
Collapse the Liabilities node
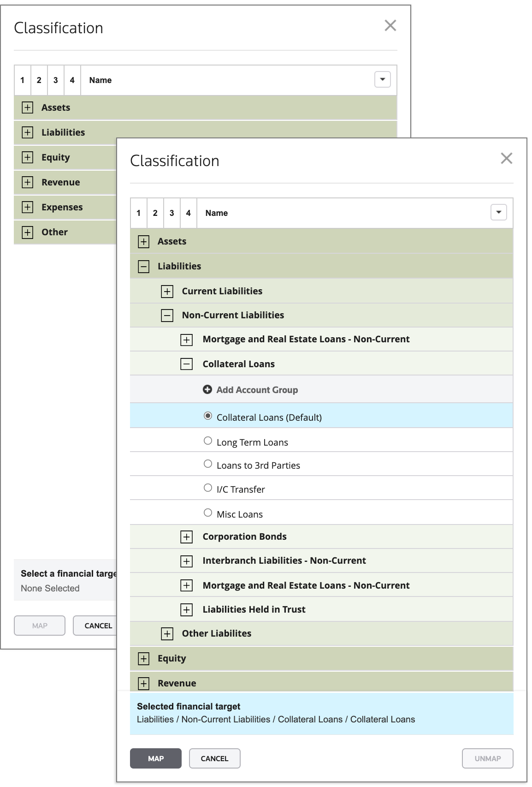tap(144, 266)
